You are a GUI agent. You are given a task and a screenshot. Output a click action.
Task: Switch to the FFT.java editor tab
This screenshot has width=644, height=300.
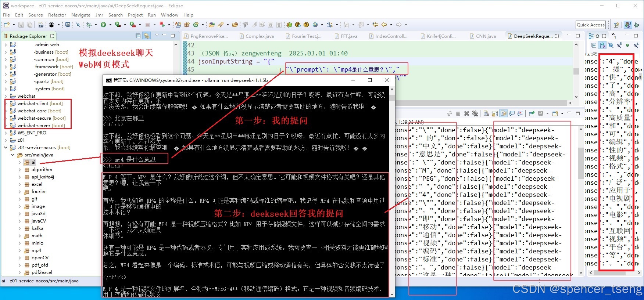click(346, 36)
